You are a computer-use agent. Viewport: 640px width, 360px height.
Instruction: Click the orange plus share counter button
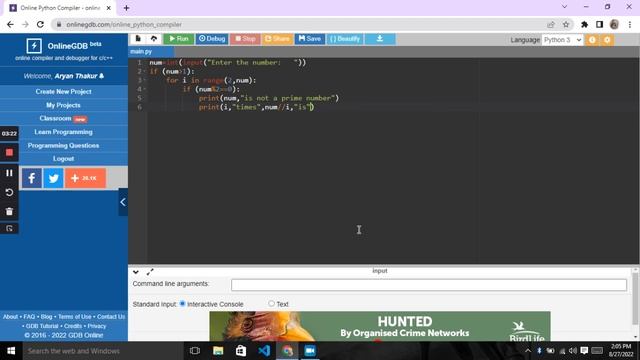pos(85,178)
